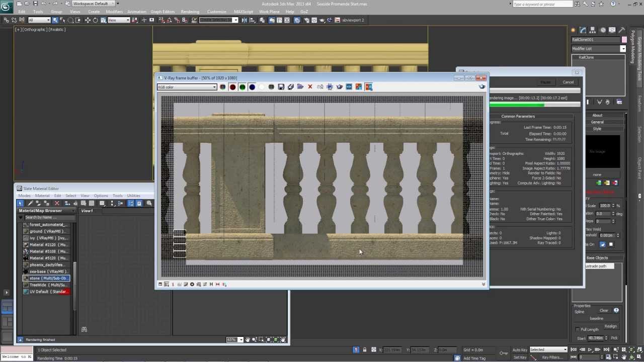Expand the About rollout
644x362 pixels.
[597, 115]
